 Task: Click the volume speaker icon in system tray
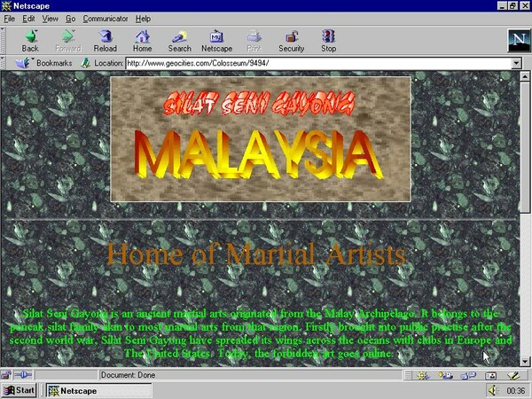[493, 390]
